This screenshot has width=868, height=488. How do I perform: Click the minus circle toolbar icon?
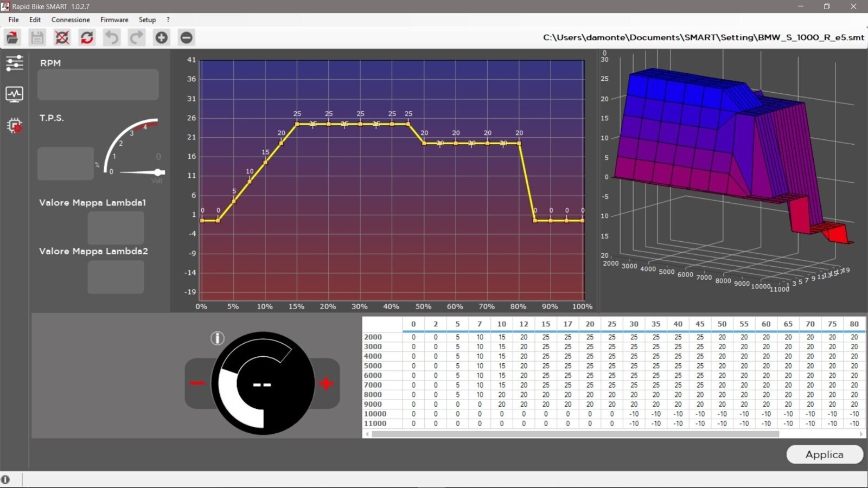tap(186, 37)
